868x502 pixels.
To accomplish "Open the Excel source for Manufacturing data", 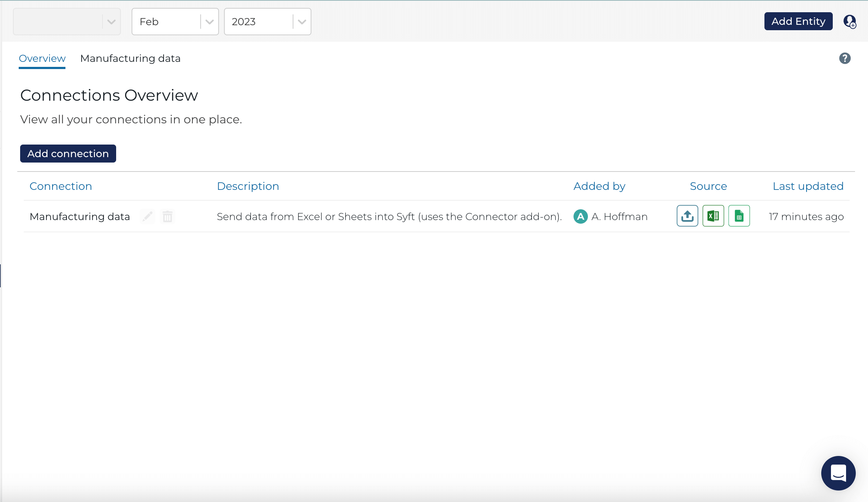I will point(713,216).
